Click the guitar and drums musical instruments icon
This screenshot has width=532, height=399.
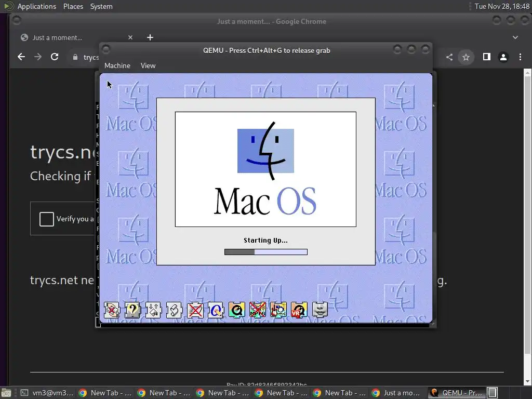pyautogui.click(x=278, y=310)
